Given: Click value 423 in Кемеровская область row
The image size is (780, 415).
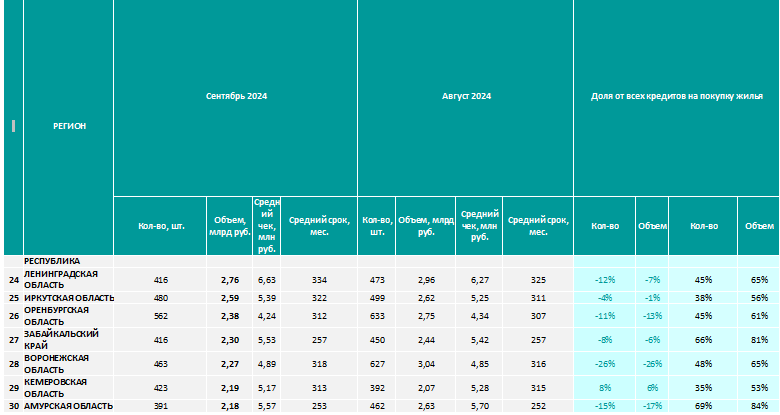Looking at the screenshot, I should (x=161, y=388).
